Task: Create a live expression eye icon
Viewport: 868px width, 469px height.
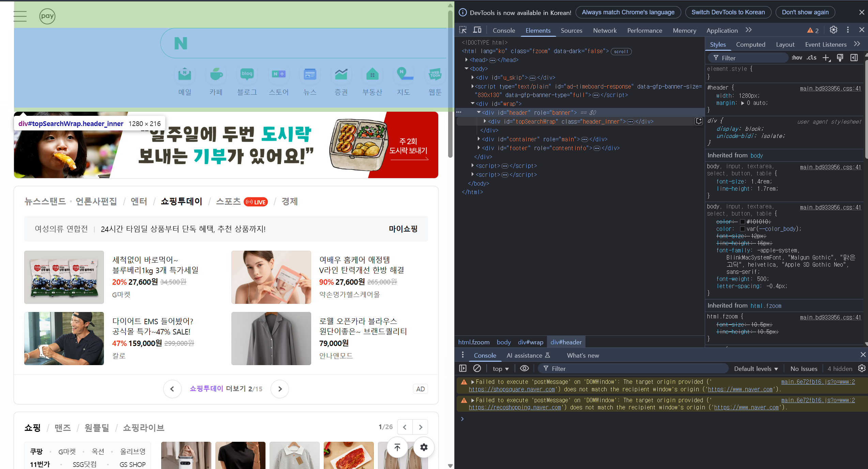Action: (x=524, y=369)
